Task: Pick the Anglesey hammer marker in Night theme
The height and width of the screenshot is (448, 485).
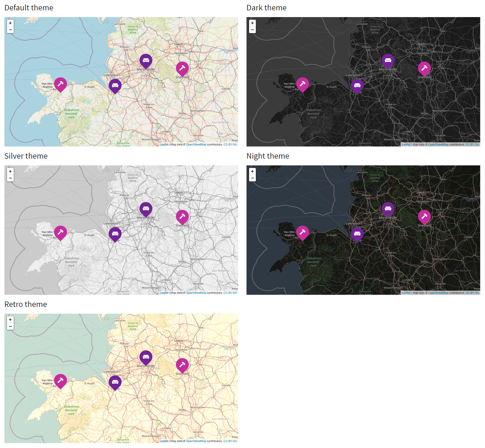Action: [303, 233]
